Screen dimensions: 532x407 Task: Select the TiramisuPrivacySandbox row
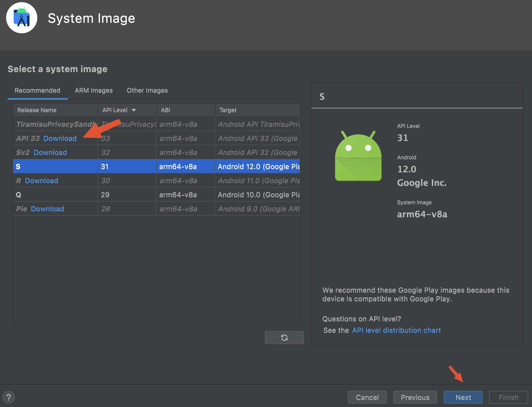point(156,124)
